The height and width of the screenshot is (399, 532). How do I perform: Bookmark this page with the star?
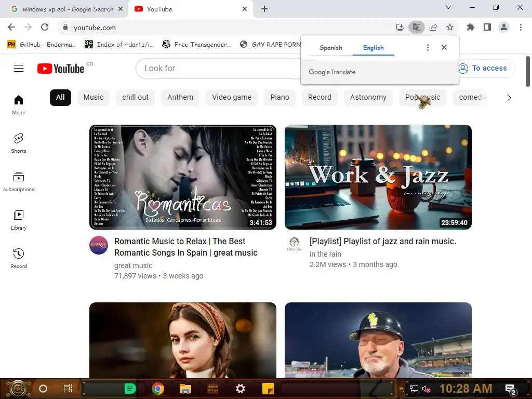450,27
